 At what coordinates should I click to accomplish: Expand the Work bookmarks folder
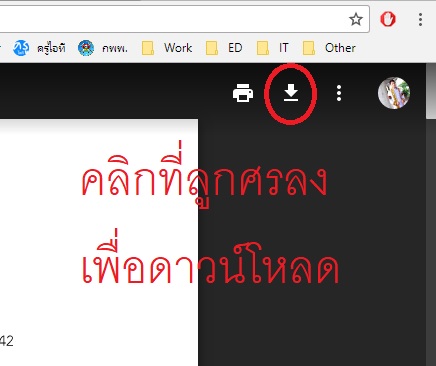point(167,48)
